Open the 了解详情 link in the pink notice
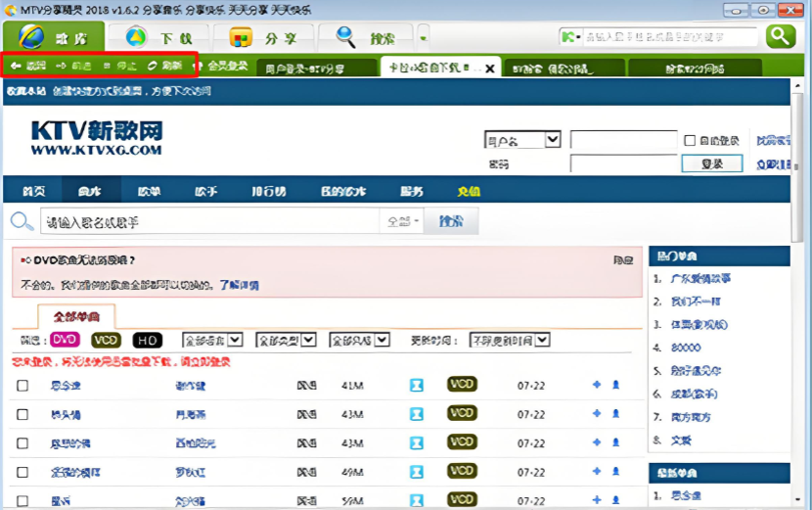812x510 pixels. [240, 285]
